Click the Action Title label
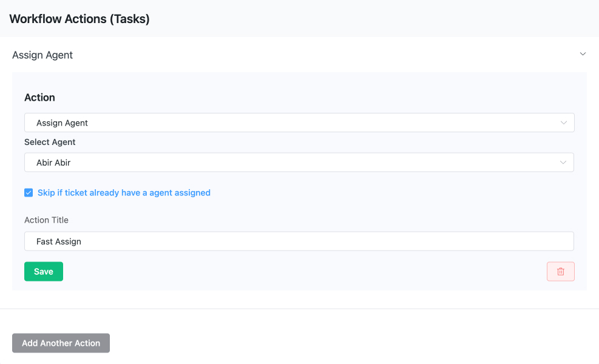Image resolution: width=599 pixels, height=364 pixels. [x=46, y=220]
